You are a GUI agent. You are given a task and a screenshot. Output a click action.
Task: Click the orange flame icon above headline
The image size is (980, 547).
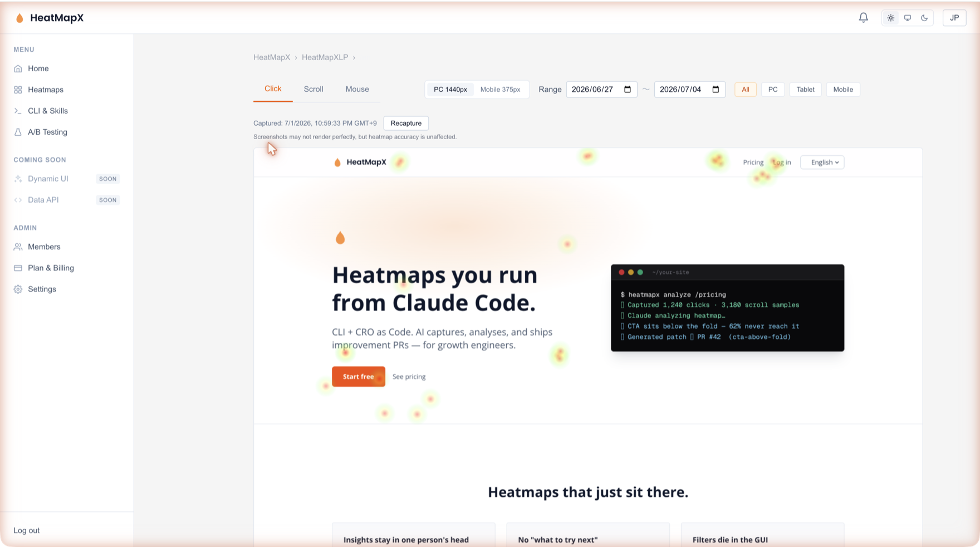[x=340, y=238]
